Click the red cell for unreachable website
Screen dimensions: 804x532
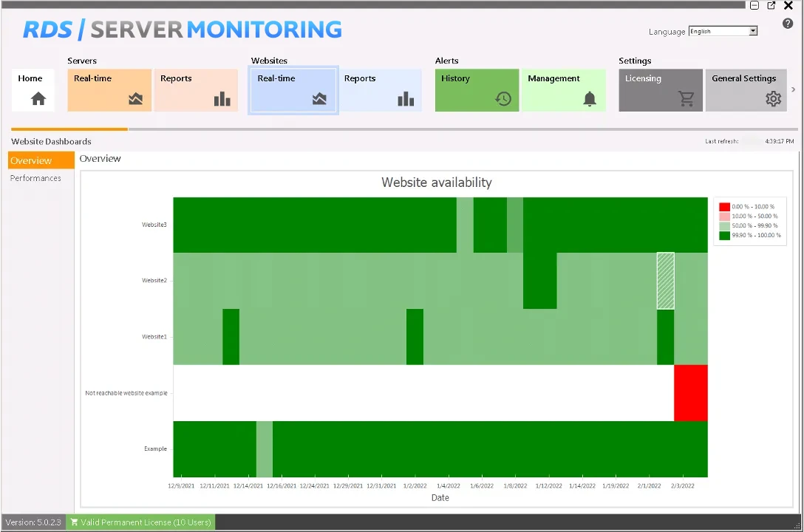pyautogui.click(x=690, y=393)
